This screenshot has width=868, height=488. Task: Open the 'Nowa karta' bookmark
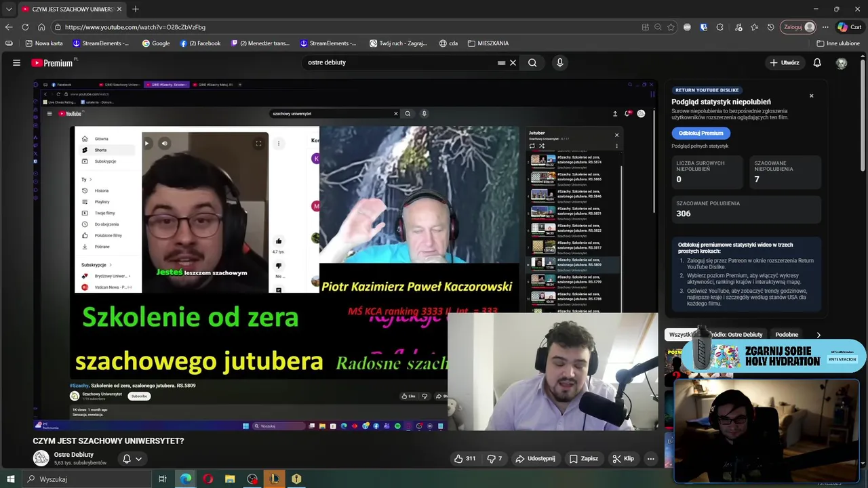click(x=43, y=43)
